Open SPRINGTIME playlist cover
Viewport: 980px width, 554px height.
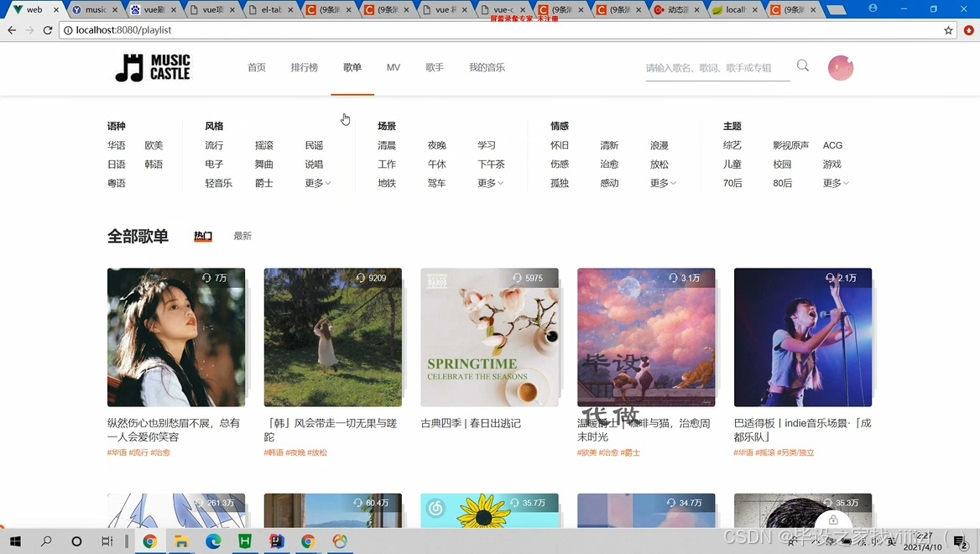tap(490, 337)
